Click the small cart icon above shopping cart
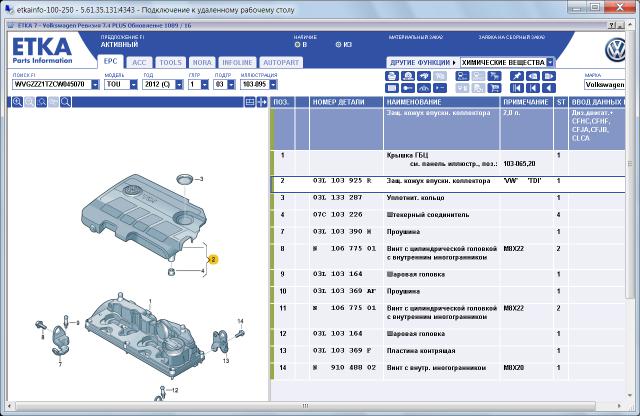Screen dimensions: 640x416 click(494, 76)
